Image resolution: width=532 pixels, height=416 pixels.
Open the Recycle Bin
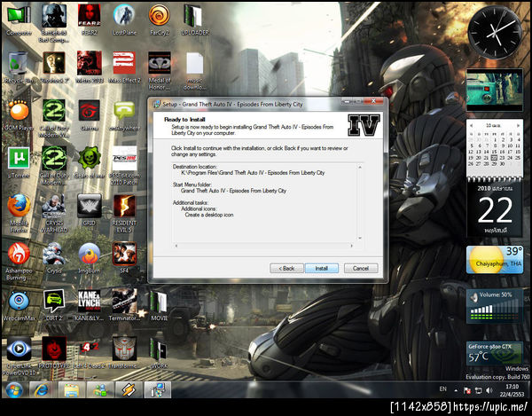click(x=19, y=68)
